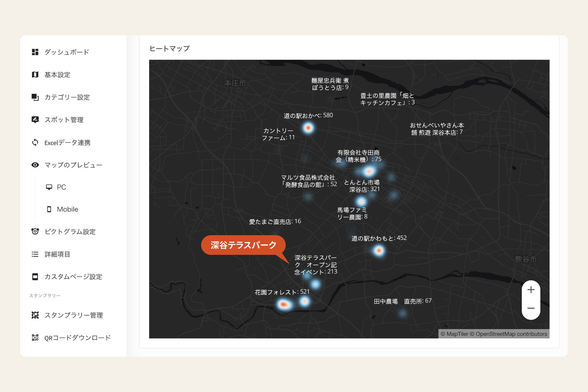Click the ピクトグラム設定 bear face icon
The image size is (588, 392).
[35, 232]
